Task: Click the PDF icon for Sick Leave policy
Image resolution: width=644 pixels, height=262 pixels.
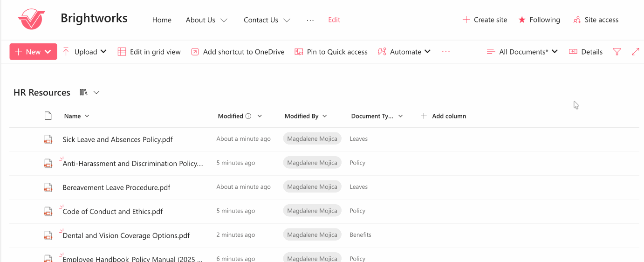Action: tap(48, 139)
